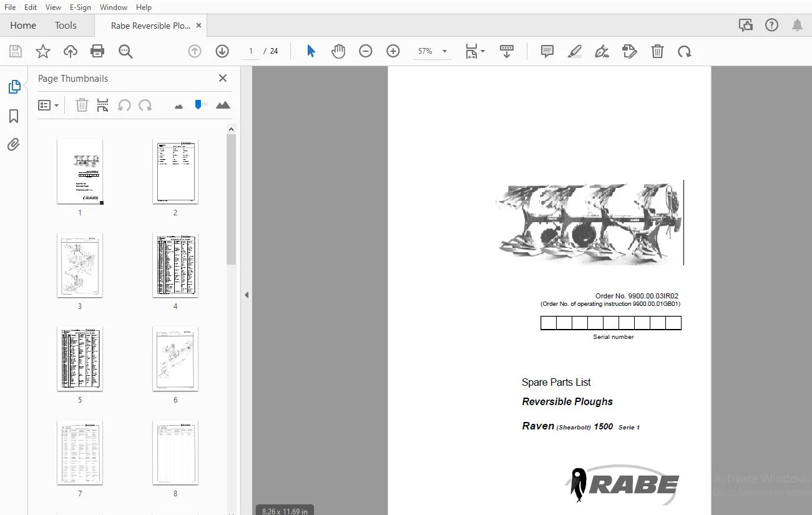Select page 2 thumbnail

coord(175,172)
